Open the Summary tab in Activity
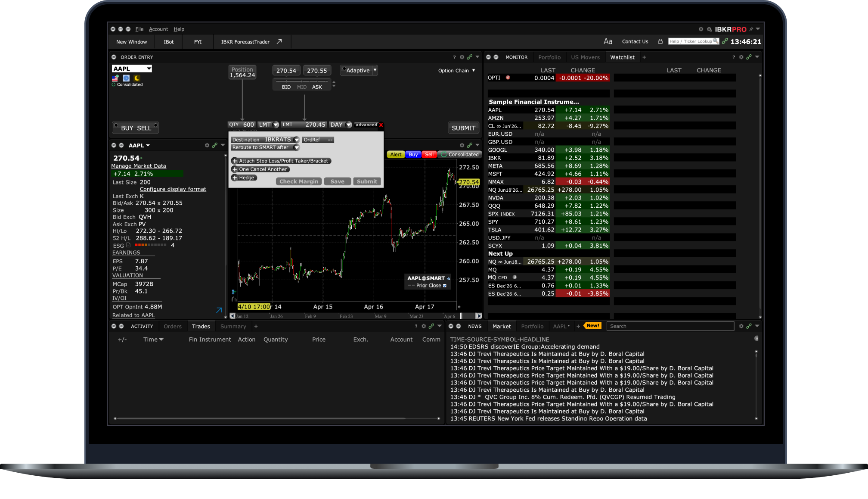The width and height of the screenshot is (868, 499). (233, 327)
